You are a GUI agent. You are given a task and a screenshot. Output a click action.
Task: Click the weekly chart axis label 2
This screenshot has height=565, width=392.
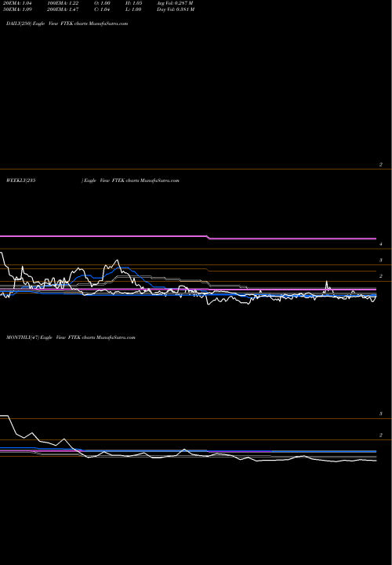[x=380, y=276]
